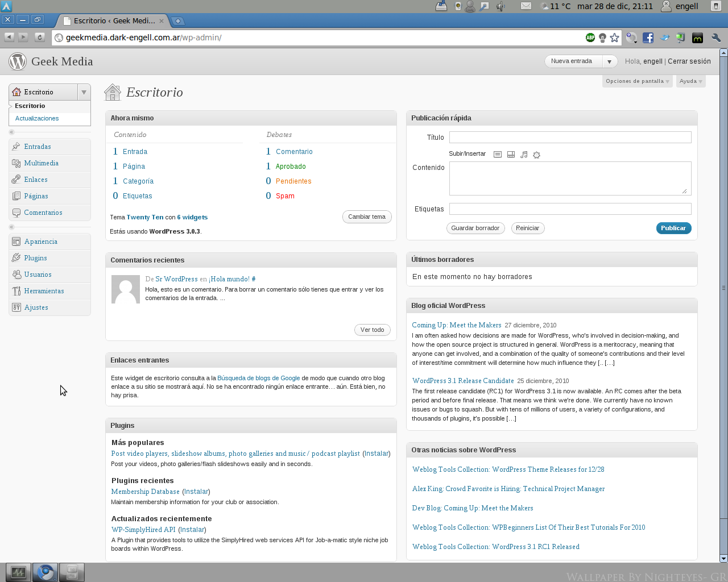Click the system monitor taskbar icon
The image size is (728, 582).
18,572
